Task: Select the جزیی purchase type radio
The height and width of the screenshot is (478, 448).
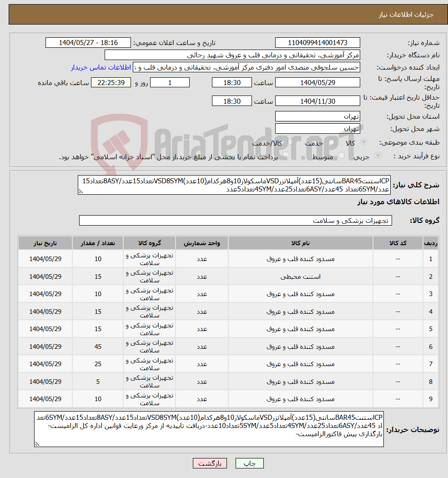Action: pyautogui.click(x=378, y=156)
